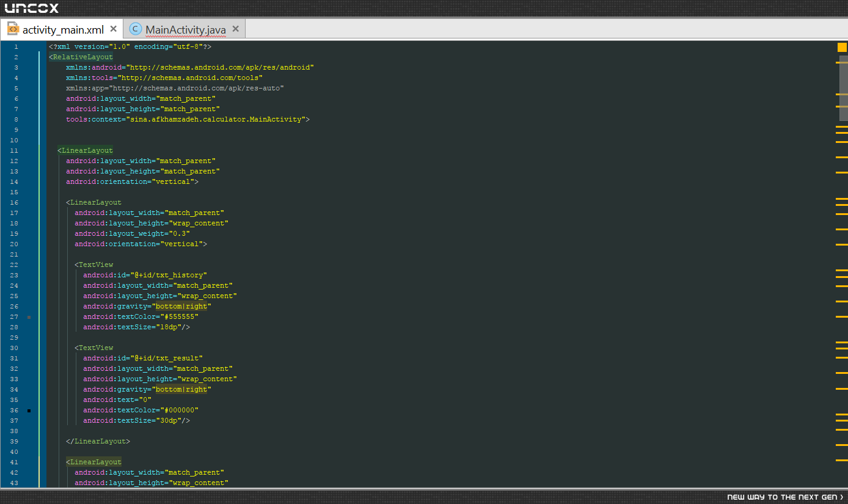Click the LinearLayout tag on line 11
The height and width of the screenshot is (504, 848).
click(85, 150)
